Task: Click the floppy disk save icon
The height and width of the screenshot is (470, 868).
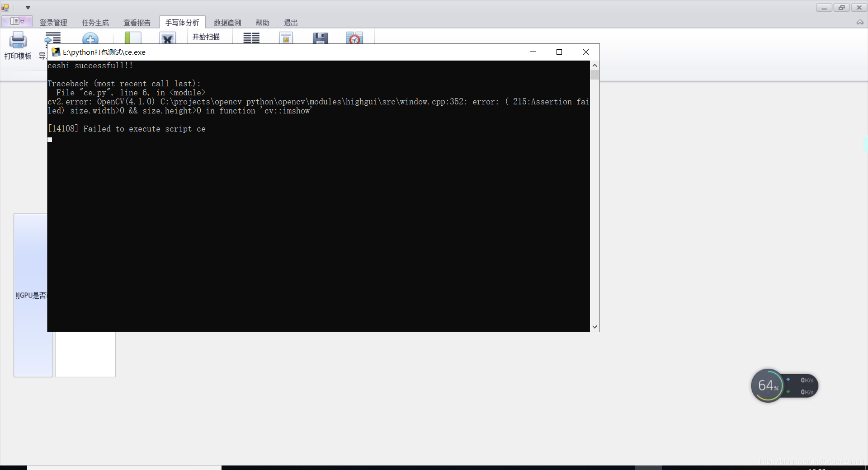Action: click(320, 38)
